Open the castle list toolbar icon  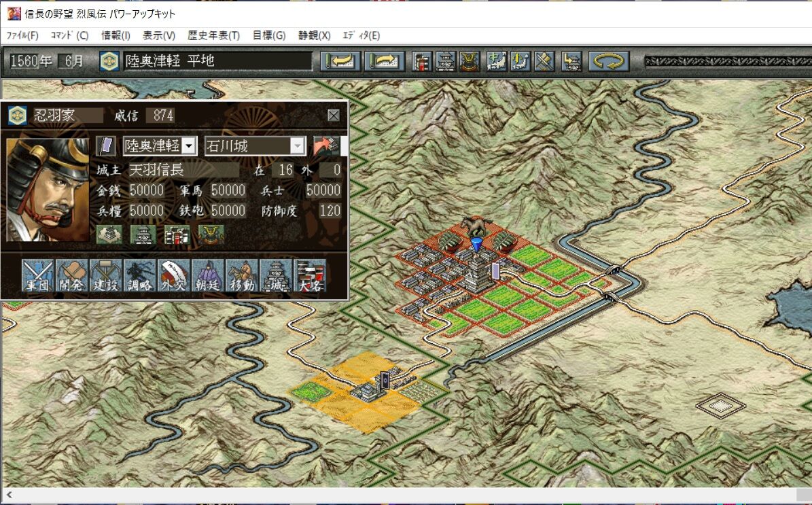(445, 61)
